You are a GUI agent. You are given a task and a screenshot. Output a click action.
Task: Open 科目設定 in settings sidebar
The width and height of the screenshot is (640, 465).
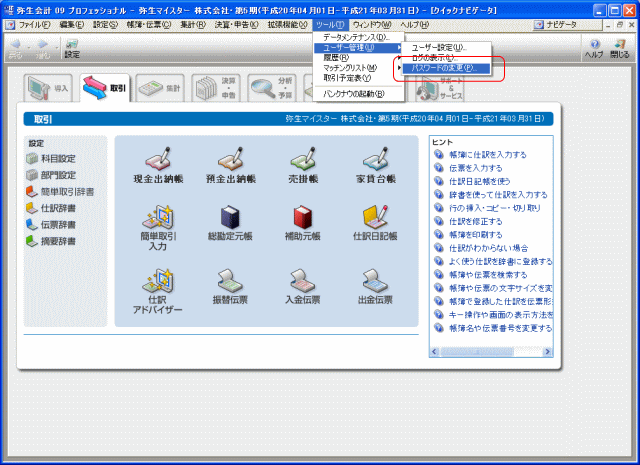(51, 158)
